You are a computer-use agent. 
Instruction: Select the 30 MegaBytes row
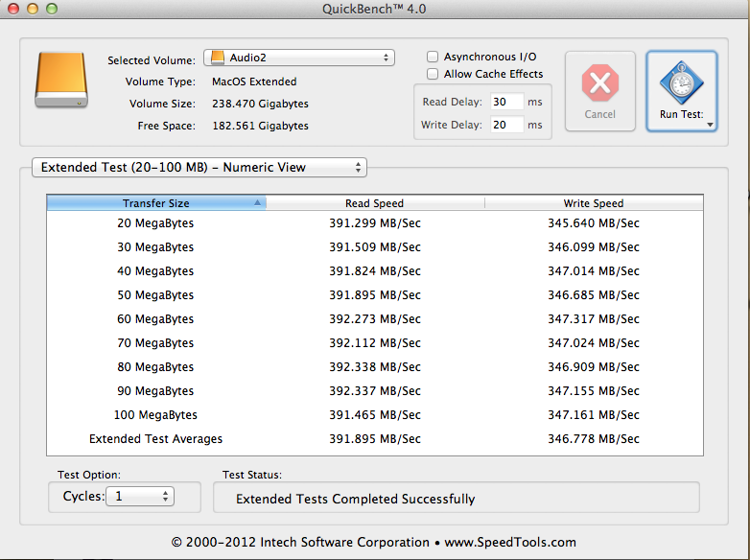coord(375,247)
